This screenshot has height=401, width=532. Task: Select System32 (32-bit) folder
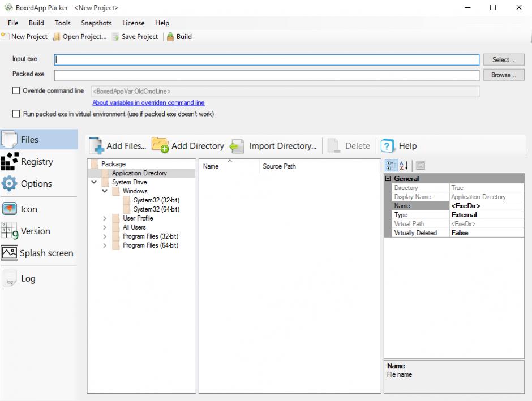[156, 200]
